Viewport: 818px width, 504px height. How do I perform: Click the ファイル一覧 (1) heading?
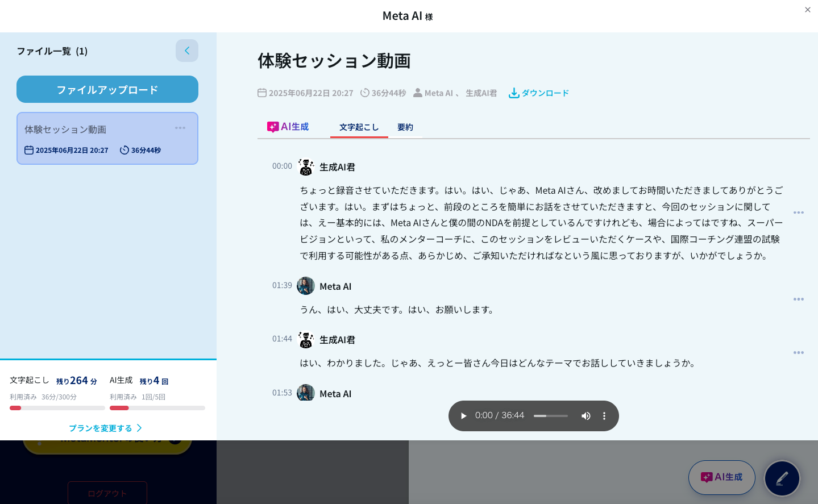(52, 51)
